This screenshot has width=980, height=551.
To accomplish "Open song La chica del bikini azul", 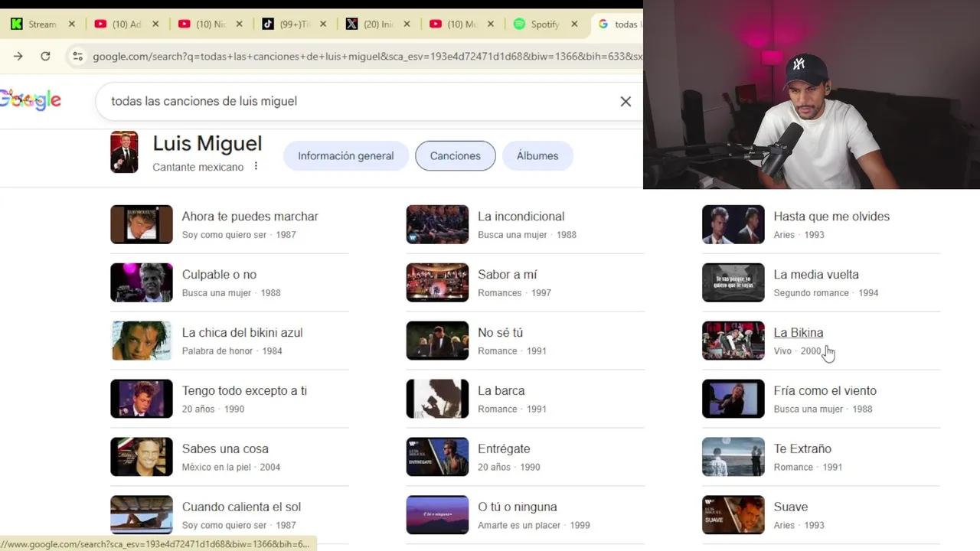I will 242,333.
